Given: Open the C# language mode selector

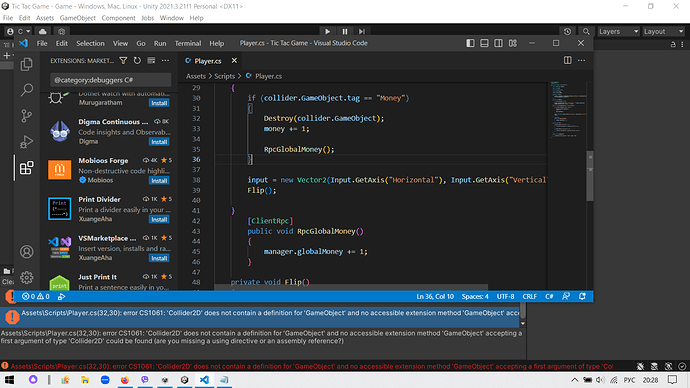Looking at the screenshot, I should click(549, 296).
